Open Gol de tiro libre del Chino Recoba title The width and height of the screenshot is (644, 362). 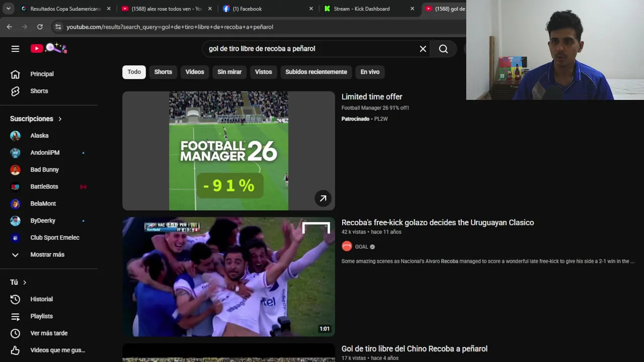click(x=415, y=349)
